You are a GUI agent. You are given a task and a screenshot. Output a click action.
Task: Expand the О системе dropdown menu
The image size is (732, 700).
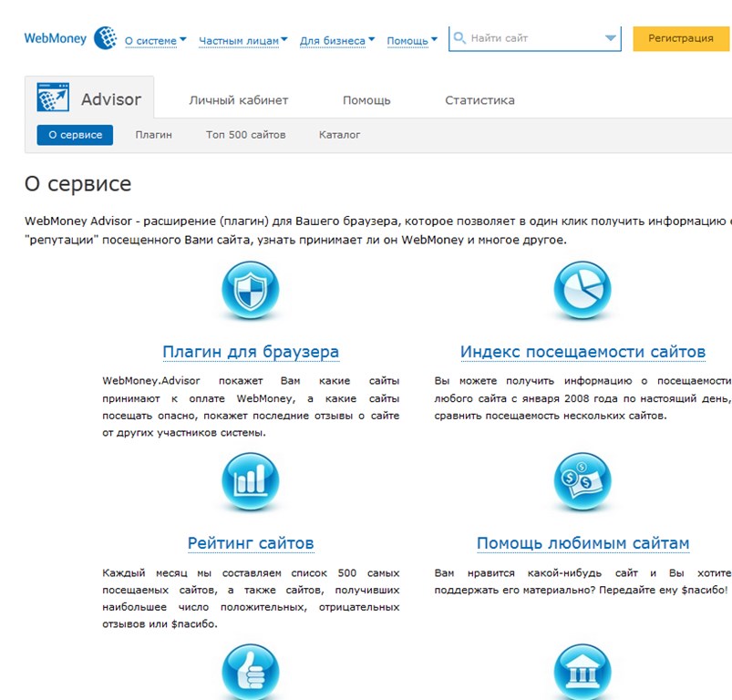tap(155, 40)
